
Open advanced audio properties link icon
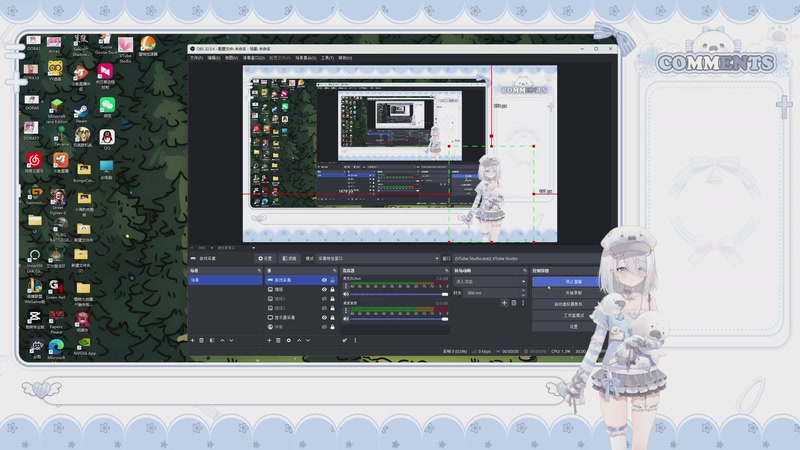pyautogui.click(x=345, y=340)
